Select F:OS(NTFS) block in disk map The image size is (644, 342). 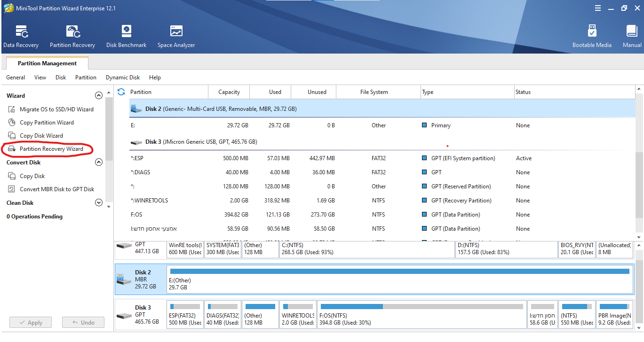(x=422, y=315)
